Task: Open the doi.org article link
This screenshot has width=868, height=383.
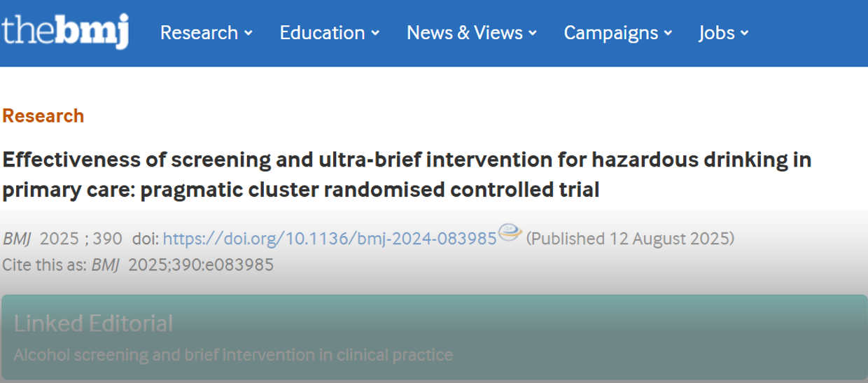Action: point(330,239)
